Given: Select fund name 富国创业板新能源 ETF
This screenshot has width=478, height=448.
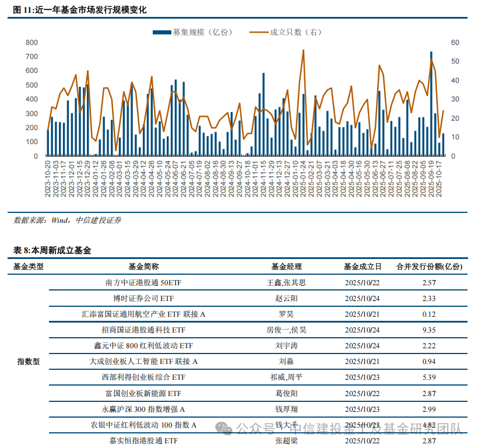Looking at the screenshot, I should (x=143, y=393).
